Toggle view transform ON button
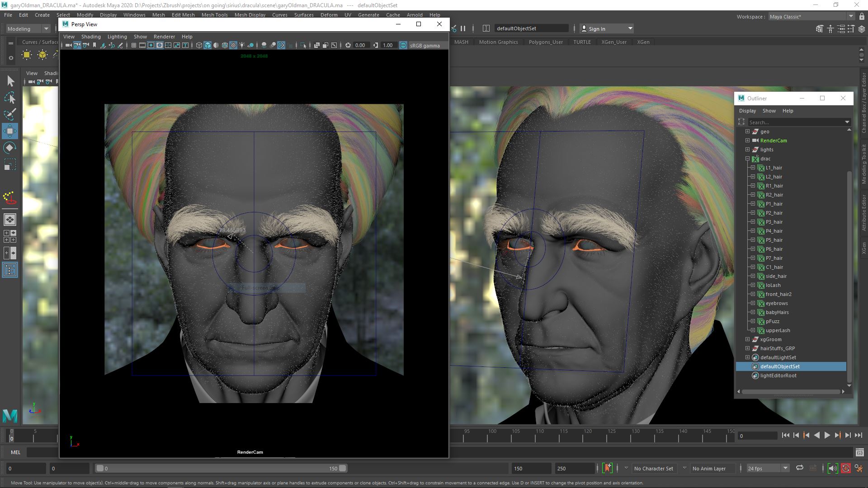 (x=403, y=45)
